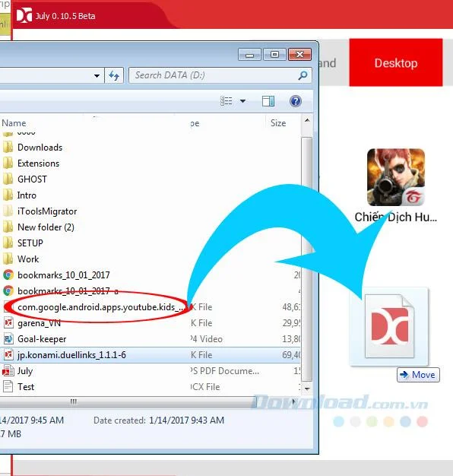The height and width of the screenshot is (476, 453).
Task: Open the help question mark icon
Action: (x=295, y=101)
